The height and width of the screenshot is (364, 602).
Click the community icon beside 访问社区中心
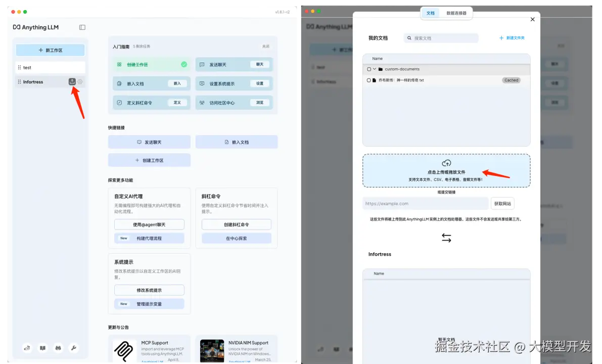click(202, 103)
